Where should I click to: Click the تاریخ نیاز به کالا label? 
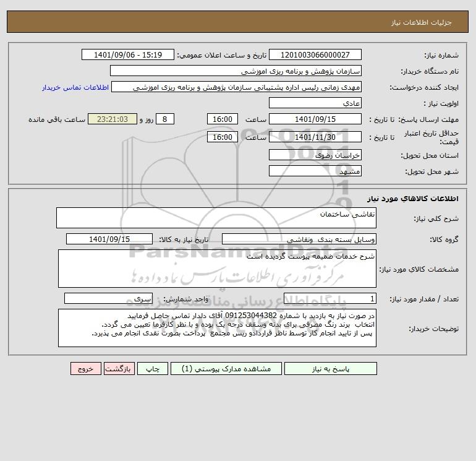(x=184, y=239)
